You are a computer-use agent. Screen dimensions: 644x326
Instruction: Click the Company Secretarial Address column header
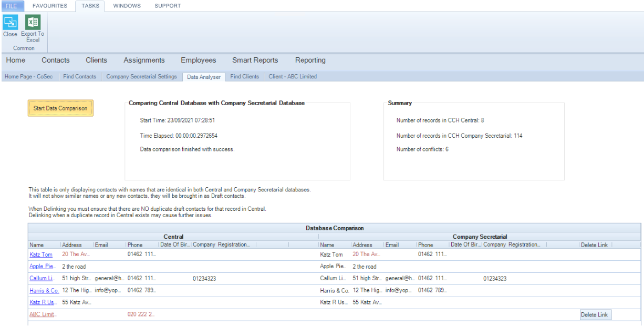coord(367,245)
